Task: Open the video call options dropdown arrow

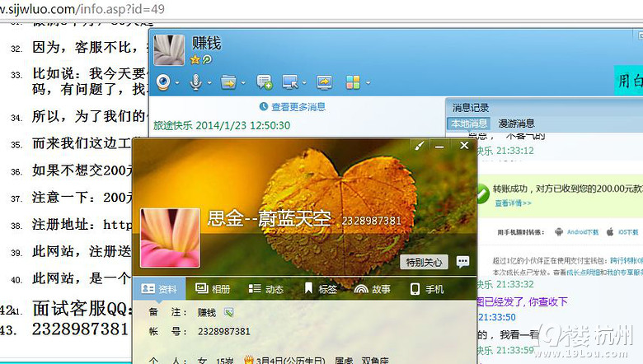Action: coord(177,82)
